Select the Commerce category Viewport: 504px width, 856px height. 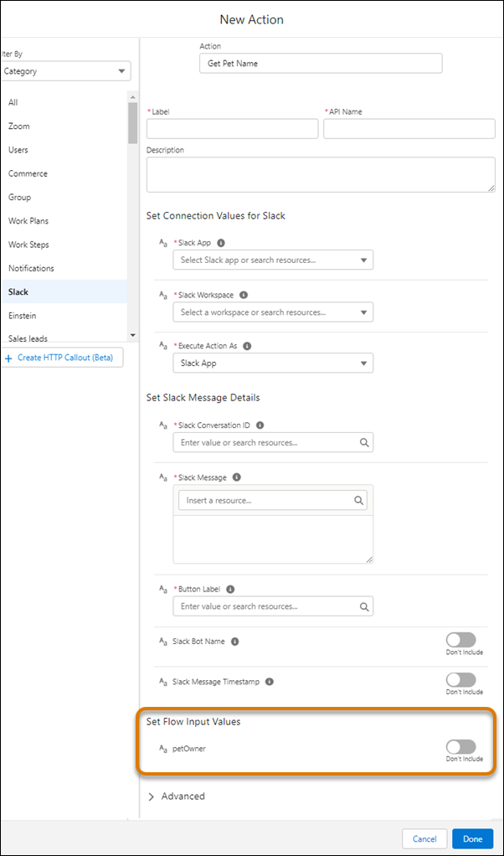click(x=64, y=173)
